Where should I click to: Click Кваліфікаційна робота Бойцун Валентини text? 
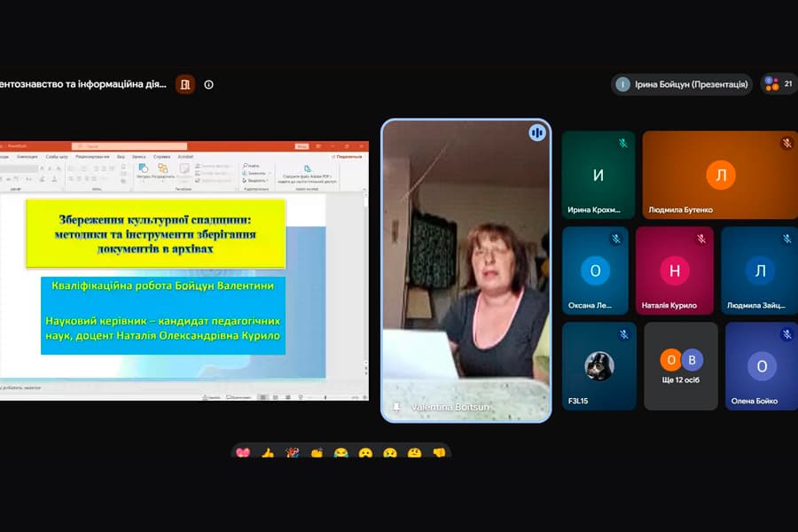tap(163, 286)
